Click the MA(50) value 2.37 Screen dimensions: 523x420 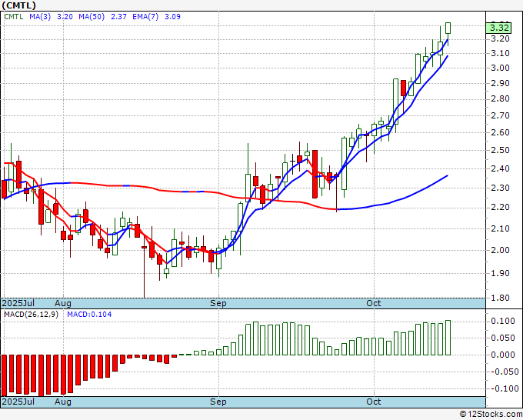pyautogui.click(x=118, y=16)
